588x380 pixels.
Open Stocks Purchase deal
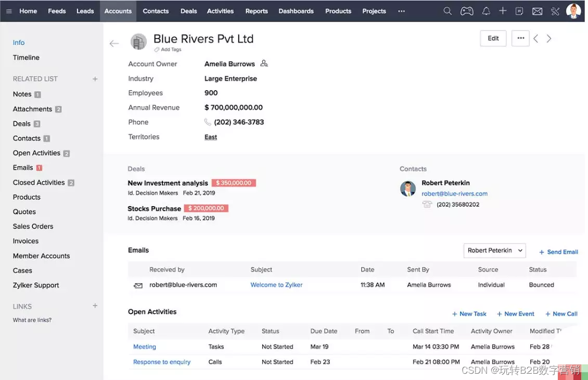154,209
